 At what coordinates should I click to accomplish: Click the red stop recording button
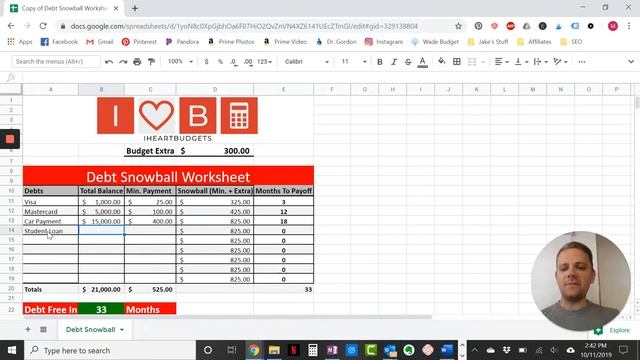(10, 139)
